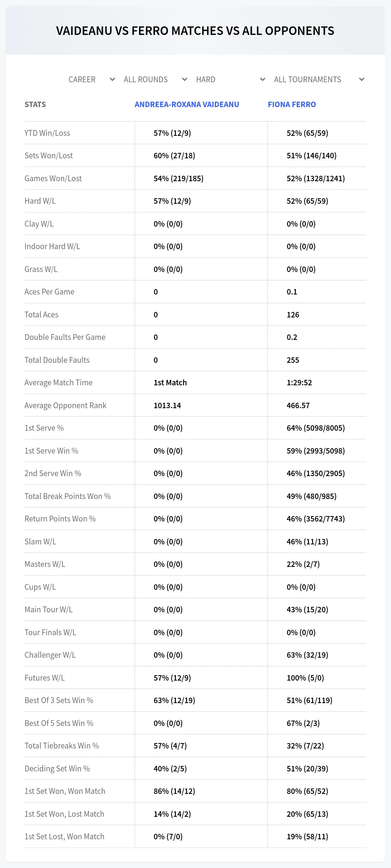Click the Aces Per Game row label
This screenshot has height=868, width=391.
49,292
